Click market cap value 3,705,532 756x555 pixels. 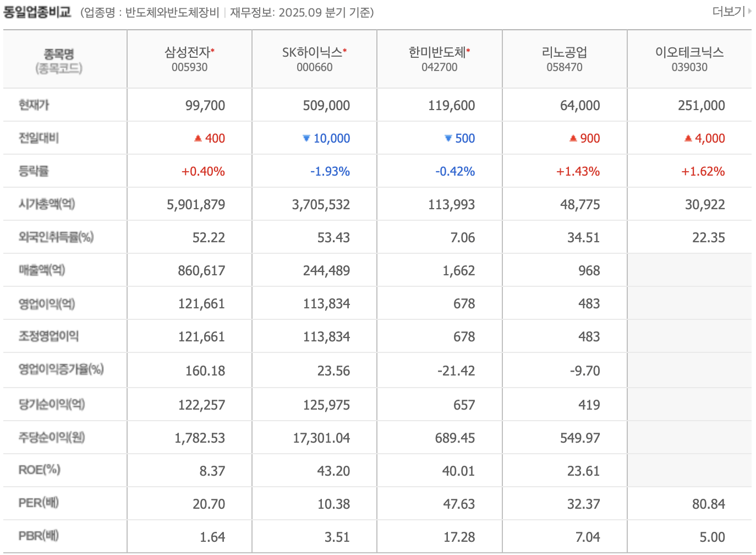(321, 204)
